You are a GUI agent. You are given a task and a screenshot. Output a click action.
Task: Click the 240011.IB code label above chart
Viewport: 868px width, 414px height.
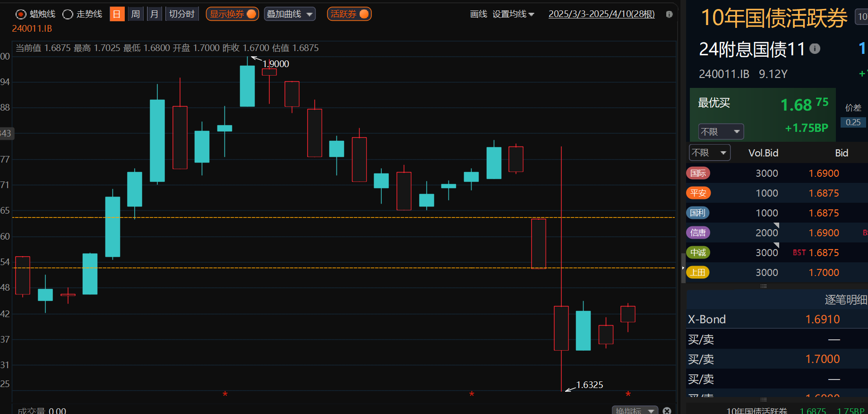(32, 29)
